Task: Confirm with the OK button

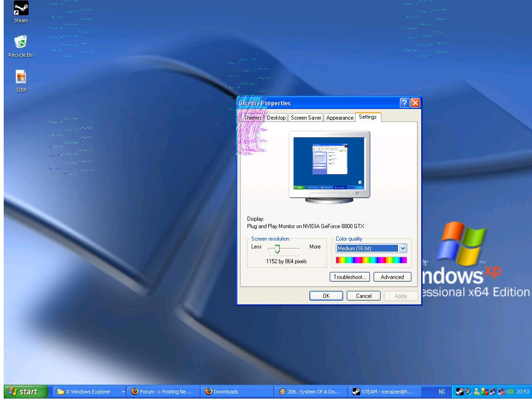Action: click(x=326, y=296)
